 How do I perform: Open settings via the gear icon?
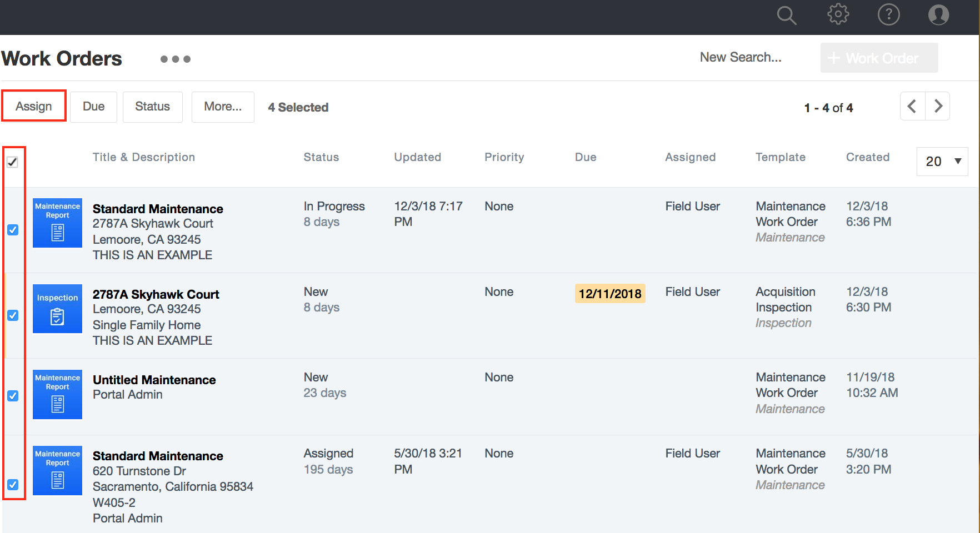click(x=838, y=14)
